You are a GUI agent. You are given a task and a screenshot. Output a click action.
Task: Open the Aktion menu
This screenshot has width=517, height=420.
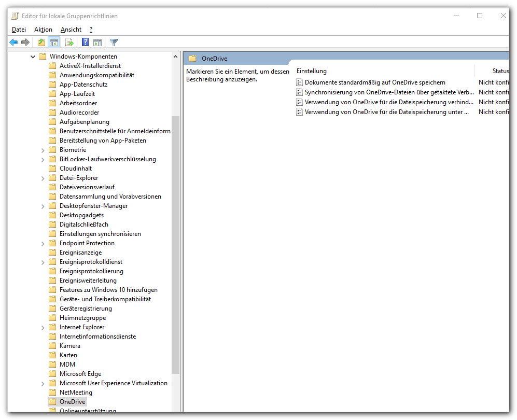(43, 30)
